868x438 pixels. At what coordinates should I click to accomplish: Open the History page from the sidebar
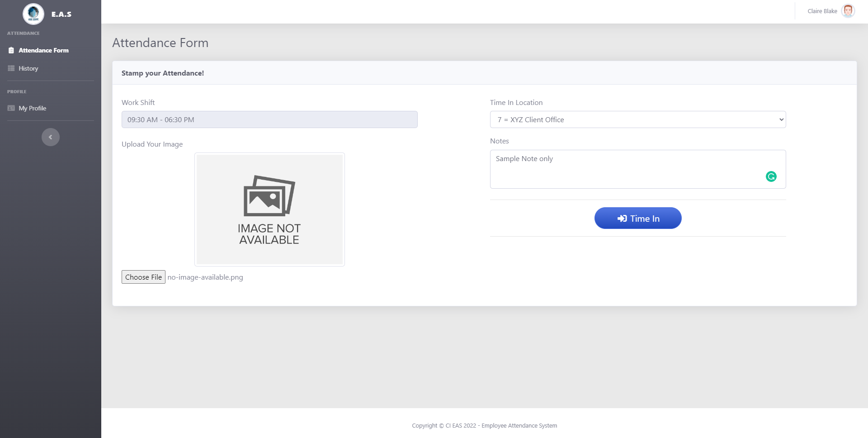(28, 68)
